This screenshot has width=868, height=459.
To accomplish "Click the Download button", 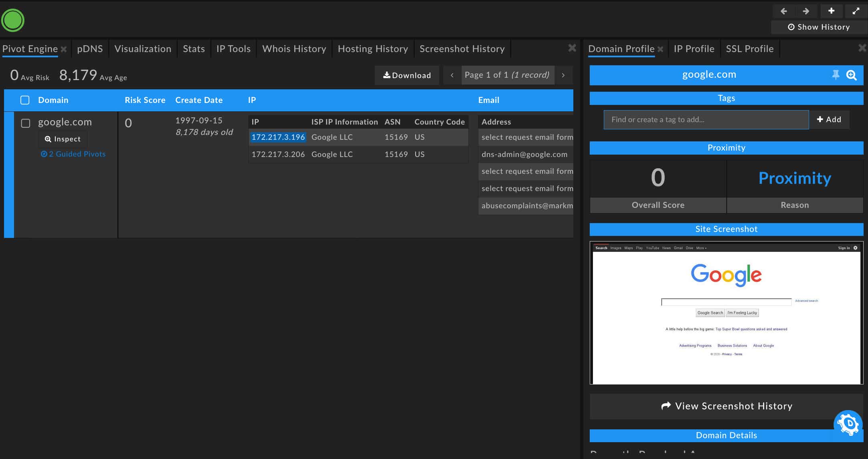I will pyautogui.click(x=407, y=75).
